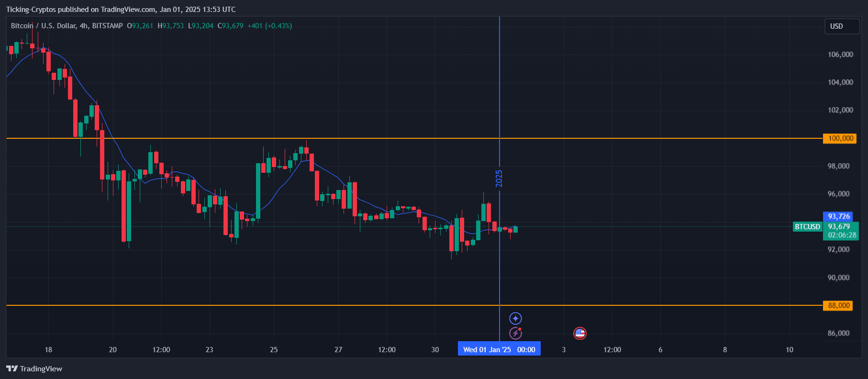Click the 104,000 price axis value

[x=840, y=82]
